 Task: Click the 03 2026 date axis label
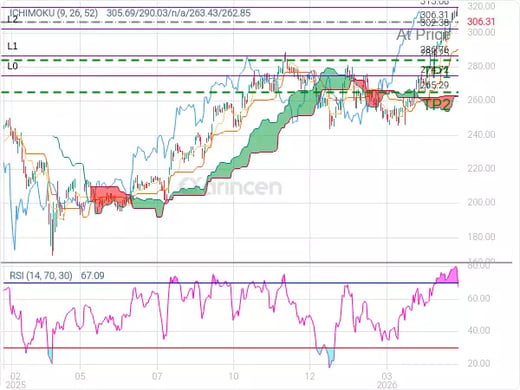click(387, 380)
